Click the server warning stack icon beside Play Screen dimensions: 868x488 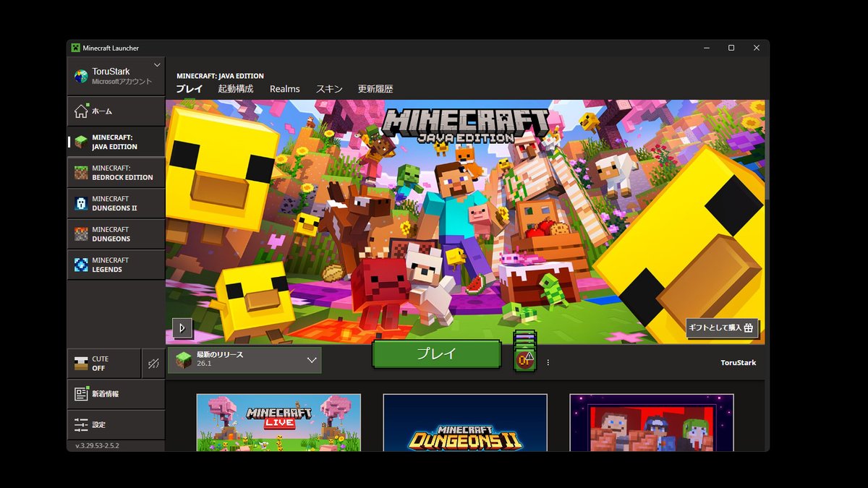(x=525, y=351)
